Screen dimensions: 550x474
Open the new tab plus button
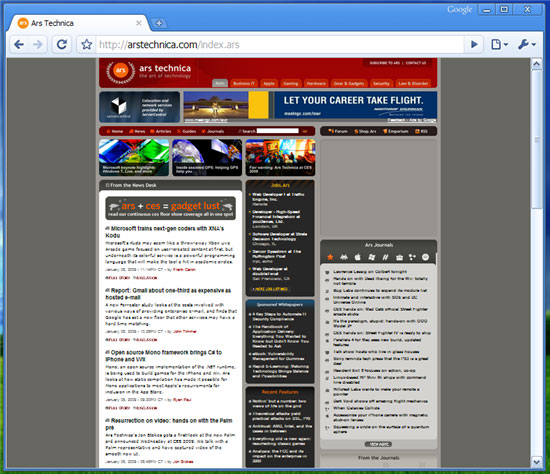159,23
